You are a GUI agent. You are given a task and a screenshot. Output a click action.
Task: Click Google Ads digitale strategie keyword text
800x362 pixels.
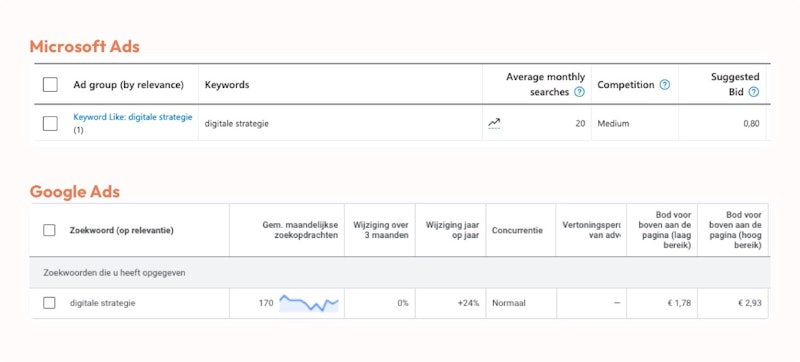pos(103,303)
